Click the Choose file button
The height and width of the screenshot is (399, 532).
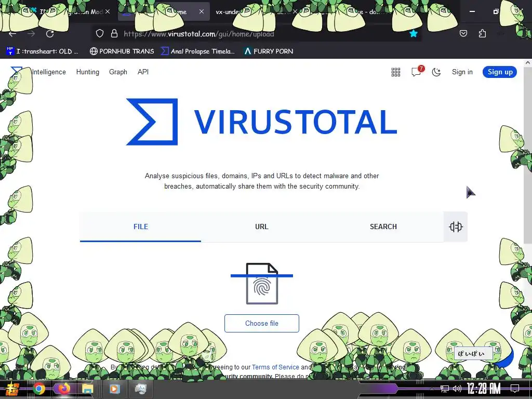point(262,323)
